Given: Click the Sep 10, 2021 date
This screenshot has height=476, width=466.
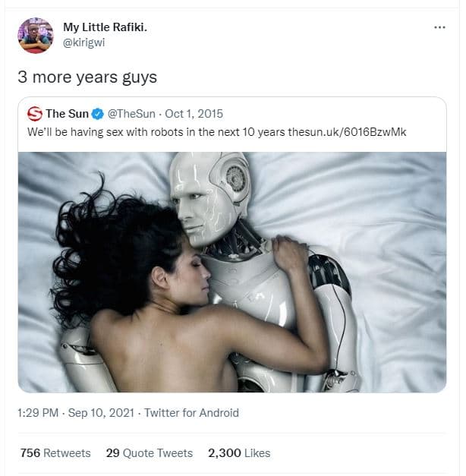Looking at the screenshot, I should (101, 413).
